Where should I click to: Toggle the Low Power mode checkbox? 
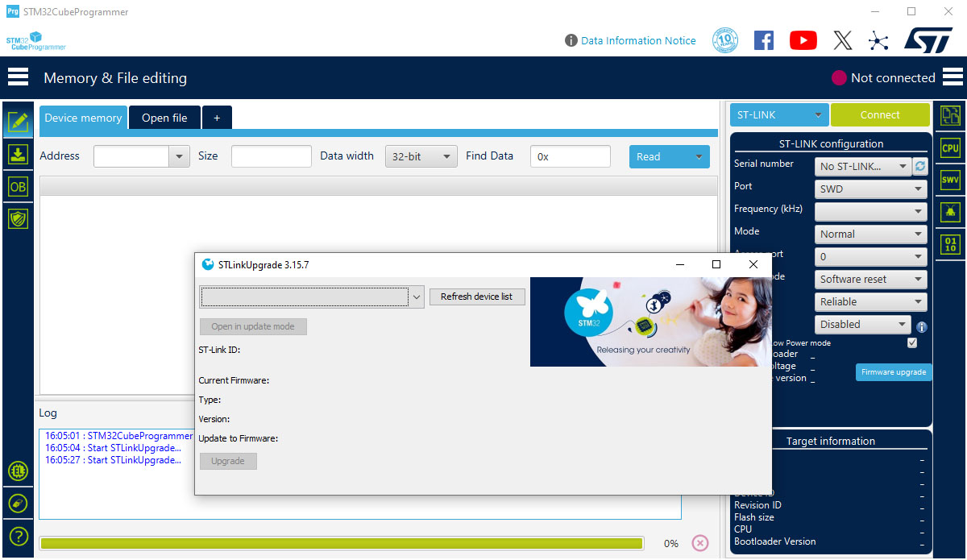click(912, 342)
